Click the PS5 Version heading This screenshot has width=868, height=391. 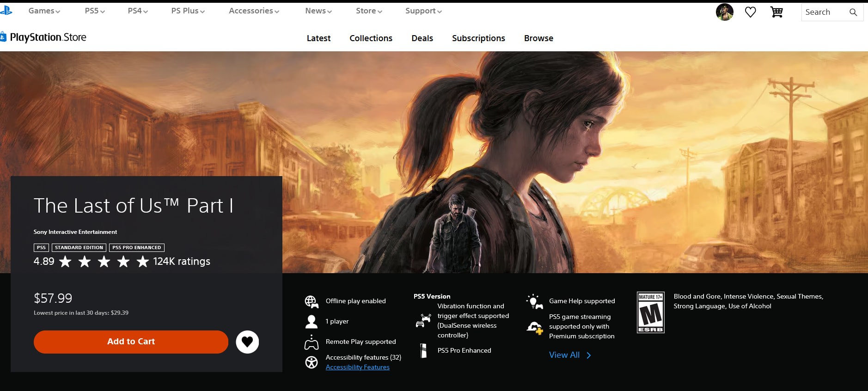432,296
